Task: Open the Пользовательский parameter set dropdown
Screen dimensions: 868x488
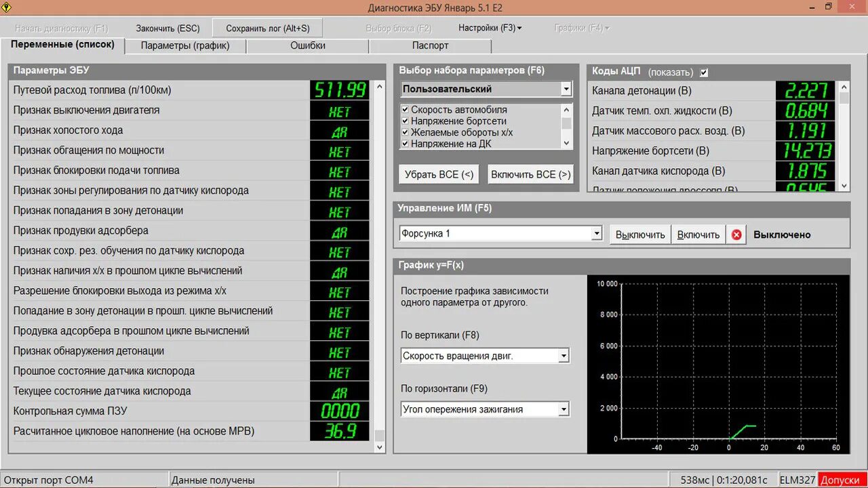Action: tap(566, 89)
